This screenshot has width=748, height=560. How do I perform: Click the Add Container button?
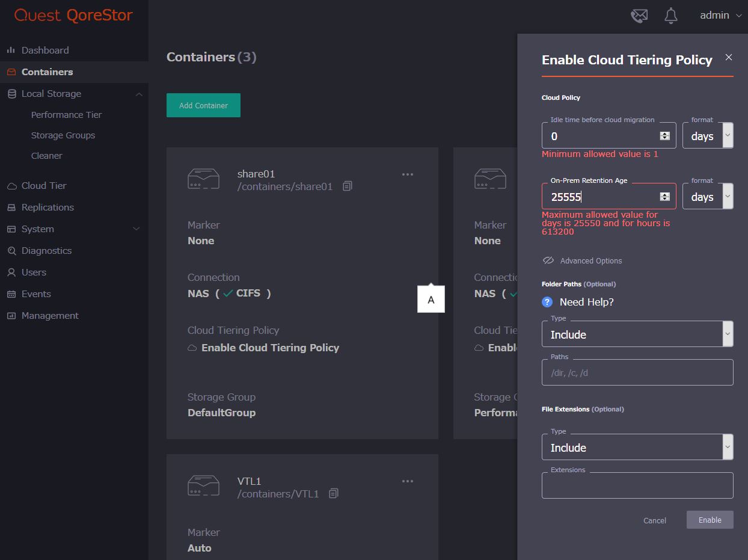click(x=203, y=105)
